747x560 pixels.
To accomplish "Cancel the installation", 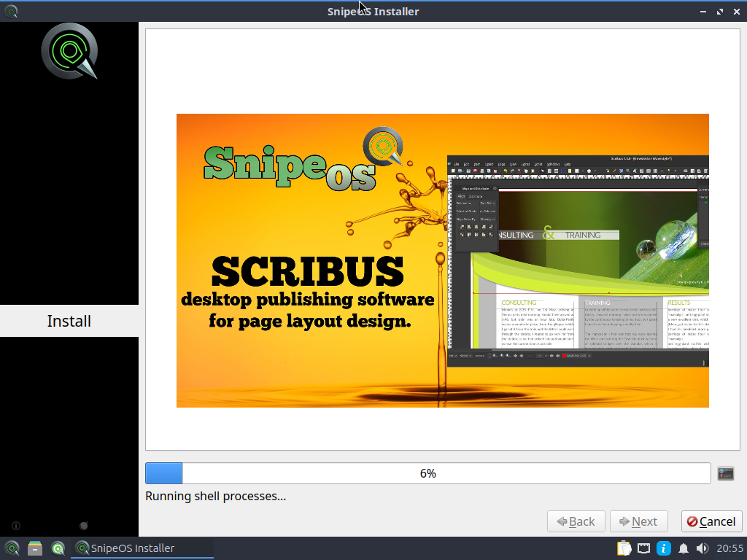I will coord(712,521).
